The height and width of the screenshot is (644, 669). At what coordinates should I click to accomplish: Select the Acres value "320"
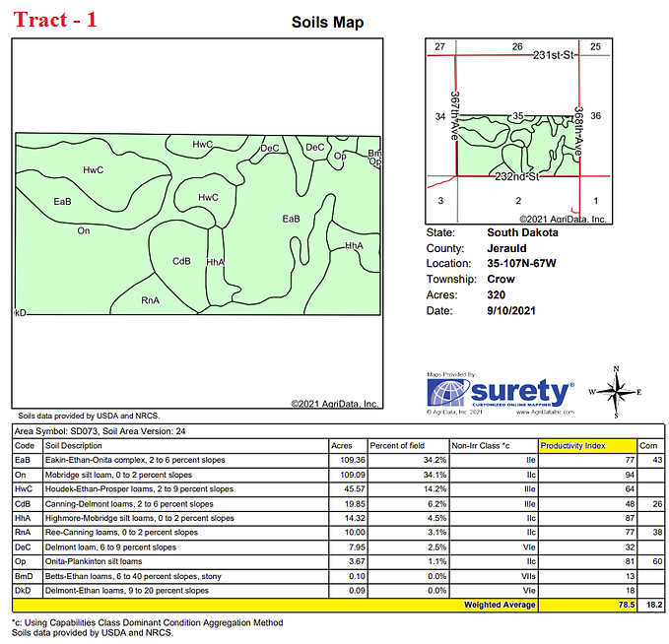tap(496, 294)
